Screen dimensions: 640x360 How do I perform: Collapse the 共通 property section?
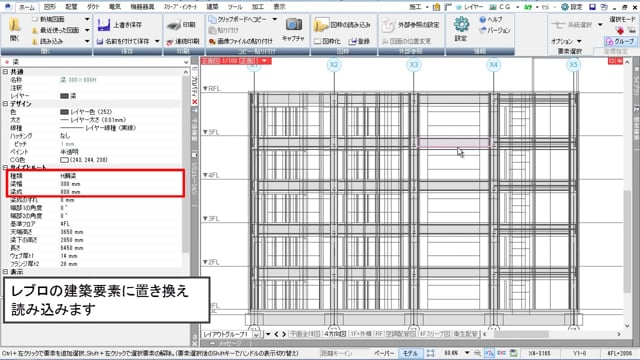click(5, 72)
